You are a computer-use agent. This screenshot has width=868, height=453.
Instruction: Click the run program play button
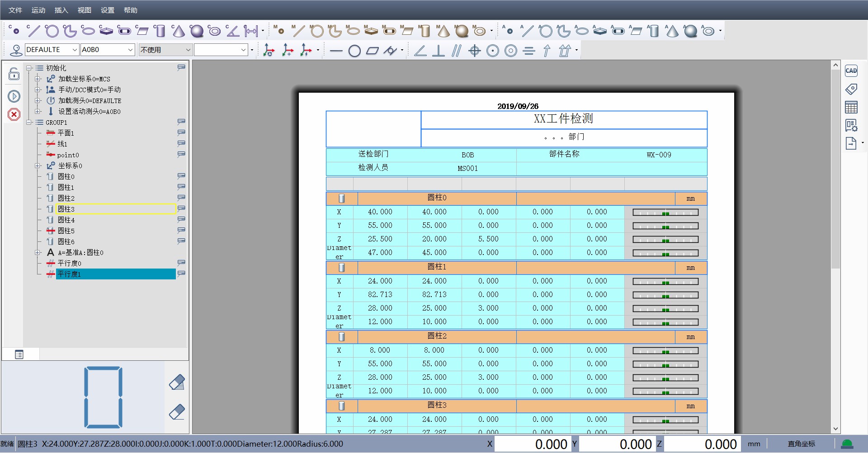point(14,96)
